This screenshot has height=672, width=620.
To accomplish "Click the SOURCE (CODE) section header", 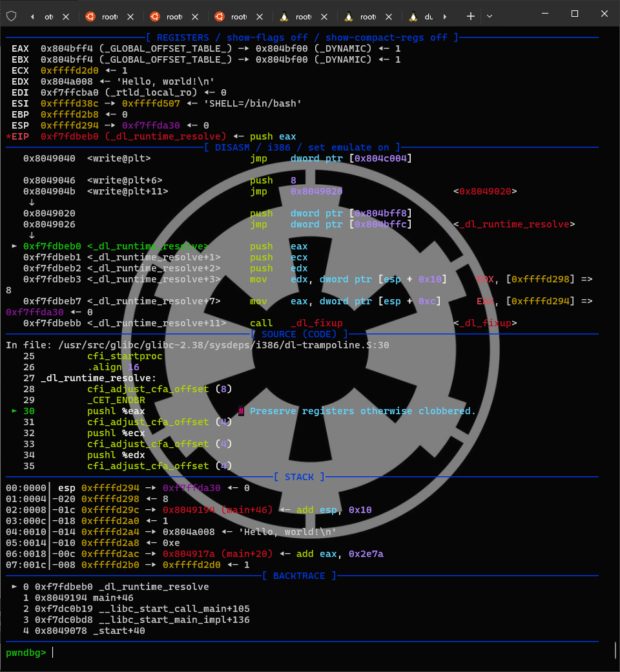I will coord(299,334).
